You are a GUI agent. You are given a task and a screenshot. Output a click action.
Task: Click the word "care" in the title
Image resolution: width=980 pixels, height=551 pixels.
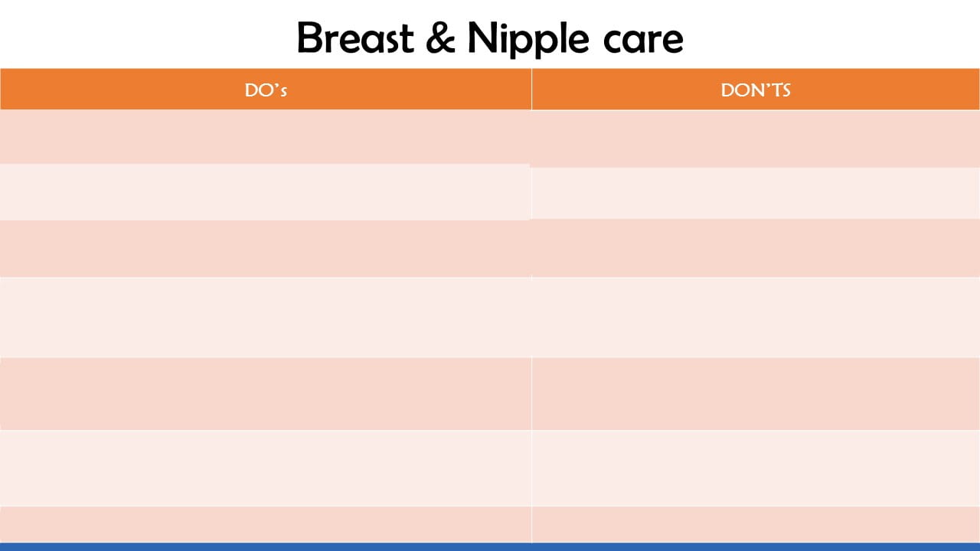click(x=642, y=42)
